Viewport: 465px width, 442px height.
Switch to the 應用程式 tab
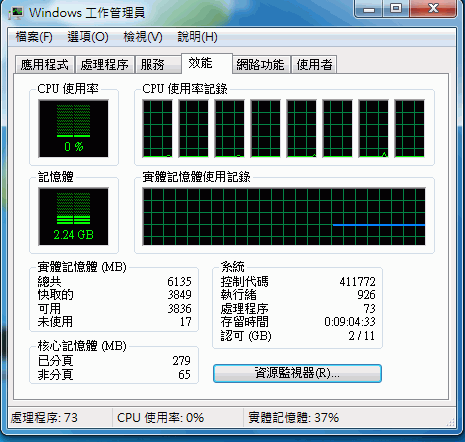(x=45, y=64)
